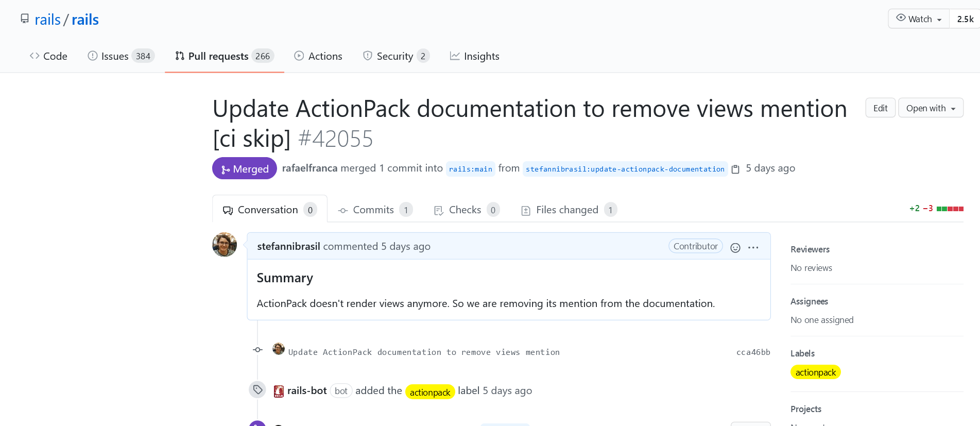Add a reaction with the smiley icon
The image size is (980, 426).
coord(735,248)
